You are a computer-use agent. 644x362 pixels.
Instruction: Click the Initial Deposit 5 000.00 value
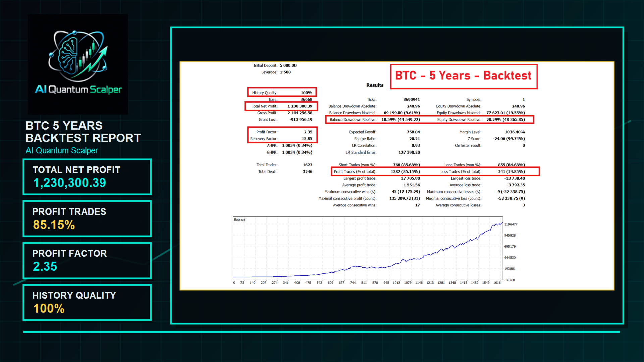click(288, 65)
